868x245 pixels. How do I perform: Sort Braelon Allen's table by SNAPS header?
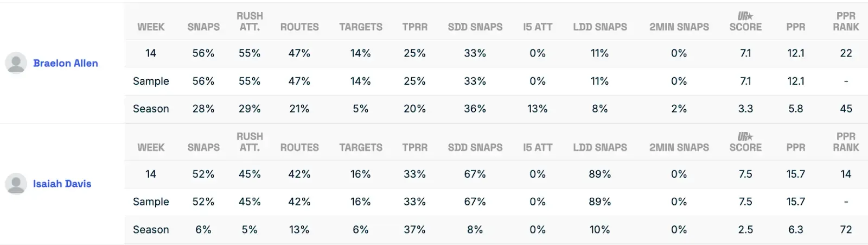(203, 27)
